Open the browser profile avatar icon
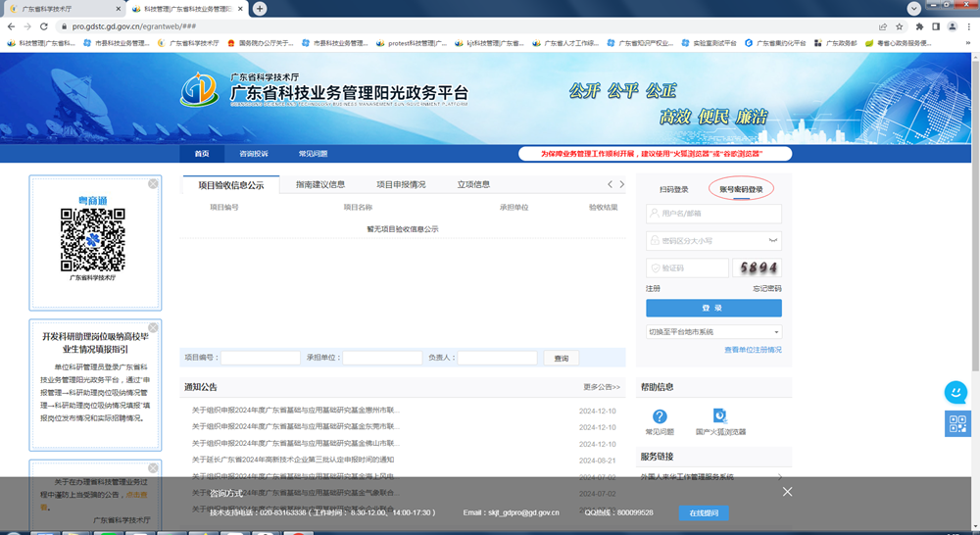The image size is (980, 535). [x=952, y=26]
